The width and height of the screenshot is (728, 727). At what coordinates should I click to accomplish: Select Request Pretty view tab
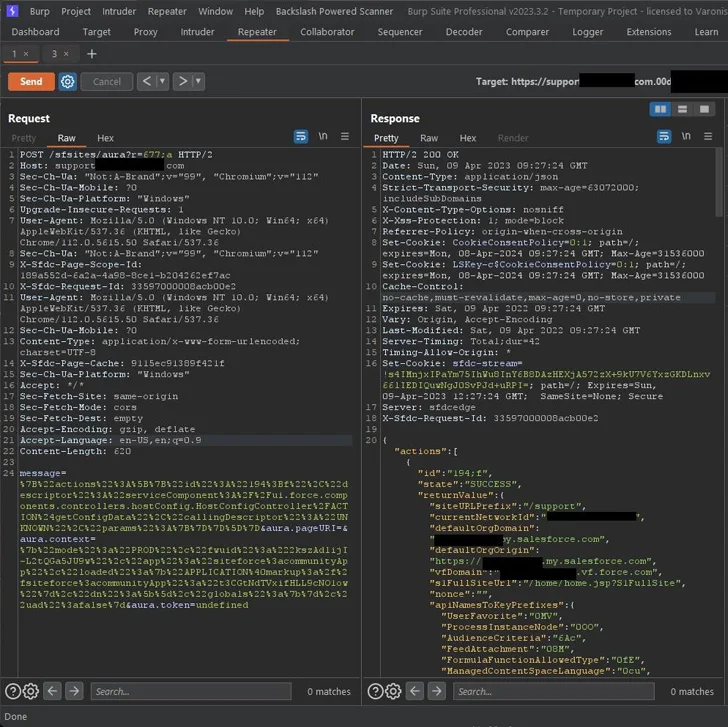point(24,138)
